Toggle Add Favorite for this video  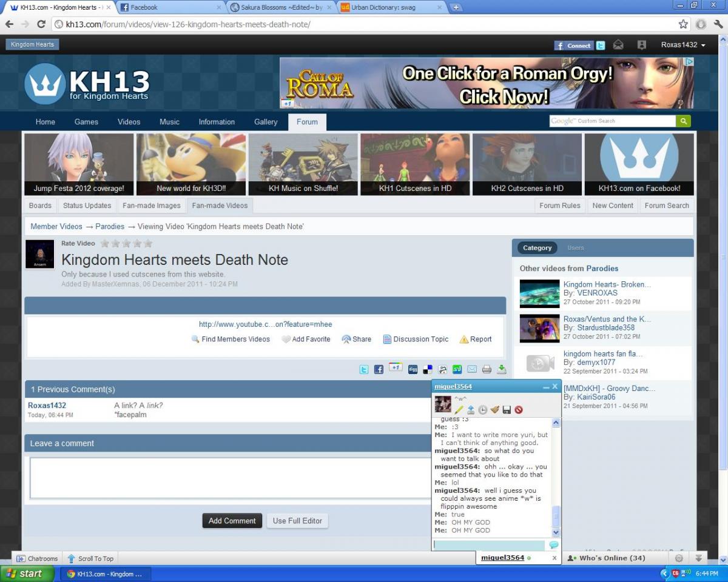pos(306,339)
